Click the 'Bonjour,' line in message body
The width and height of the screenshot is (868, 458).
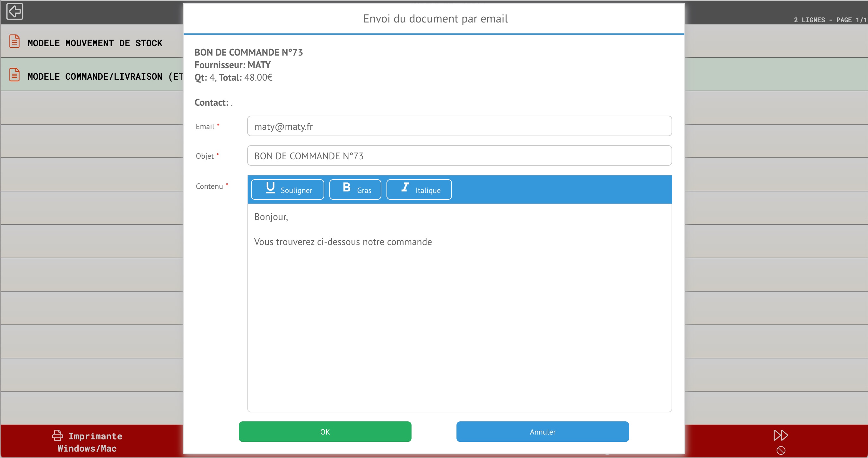pyautogui.click(x=271, y=217)
